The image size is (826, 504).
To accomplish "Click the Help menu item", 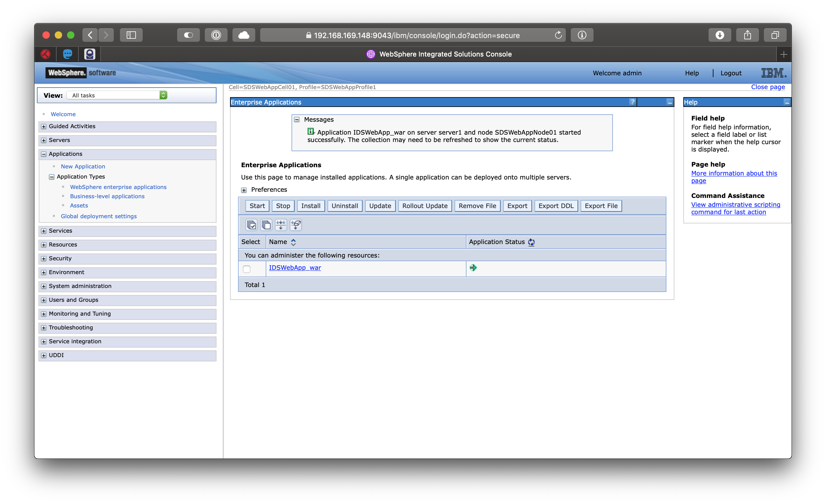I will (x=691, y=73).
